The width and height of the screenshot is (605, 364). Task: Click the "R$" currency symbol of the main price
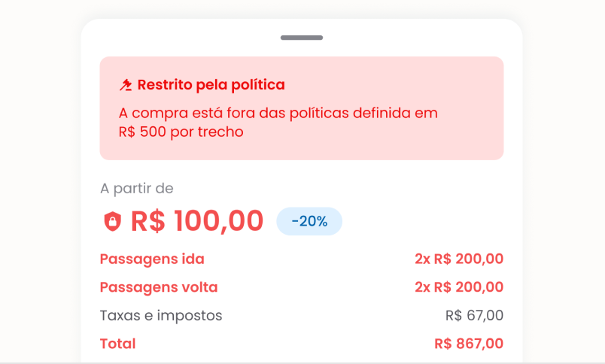(x=148, y=221)
